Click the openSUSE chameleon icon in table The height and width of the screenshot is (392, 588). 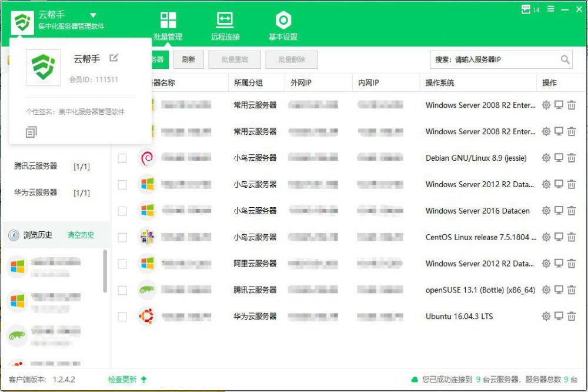(147, 290)
